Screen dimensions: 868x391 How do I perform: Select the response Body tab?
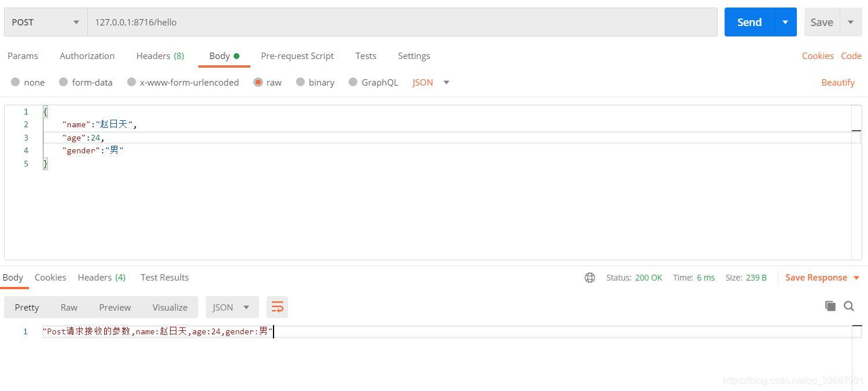[x=13, y=277]
